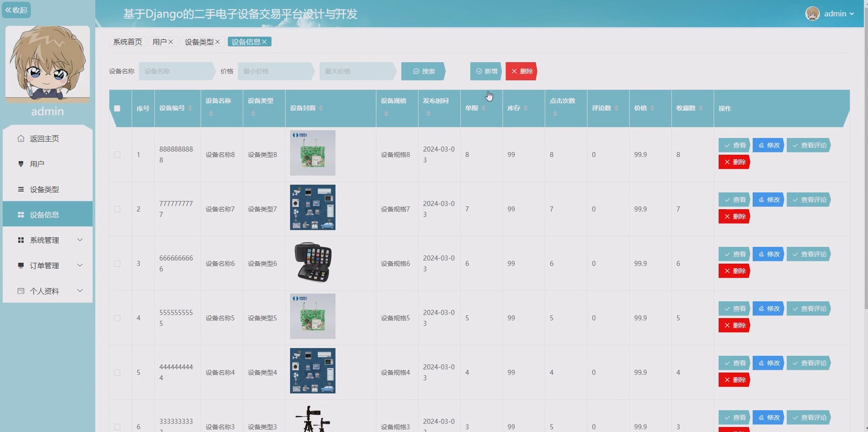Image resolution: width=868 pixels, height=432 pixels.
Task: Check the checkbox for row 3
Action: (x=117, y=263)
